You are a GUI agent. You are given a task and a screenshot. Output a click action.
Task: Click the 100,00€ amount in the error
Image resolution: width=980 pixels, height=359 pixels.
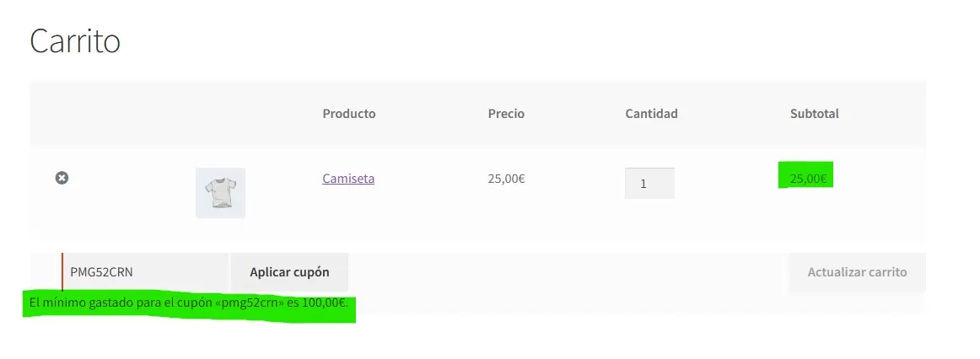[x=325, y=303]
